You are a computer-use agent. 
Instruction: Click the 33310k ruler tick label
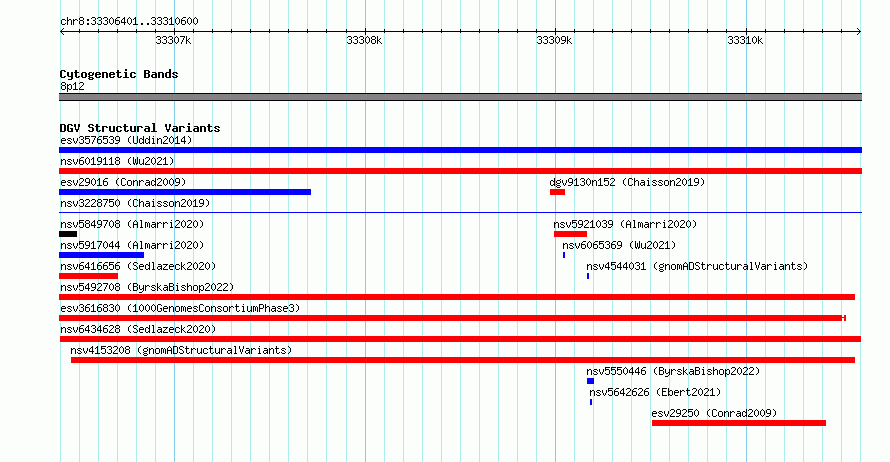pyautogui.click(x=745, y=40)
